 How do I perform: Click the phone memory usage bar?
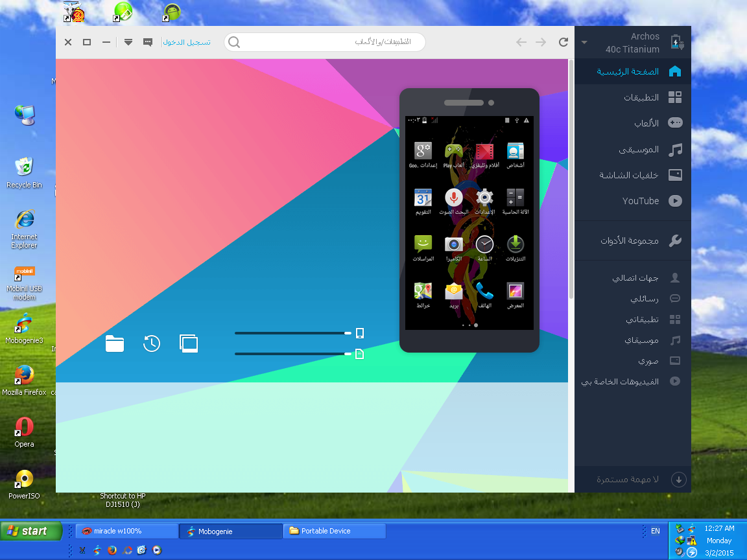coord(293,333)
